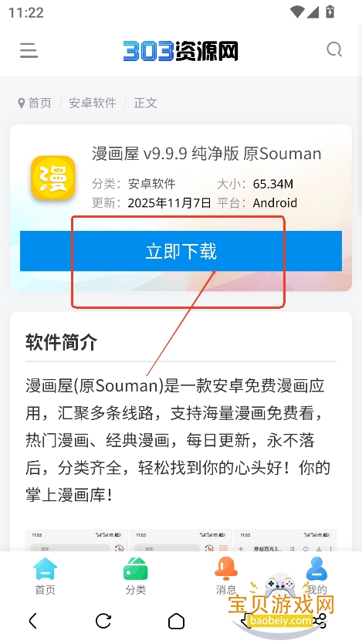This screenshot has width=362, height=644.
Task: Select 正文 in the breadcrumb
Action: pos(145,103)
